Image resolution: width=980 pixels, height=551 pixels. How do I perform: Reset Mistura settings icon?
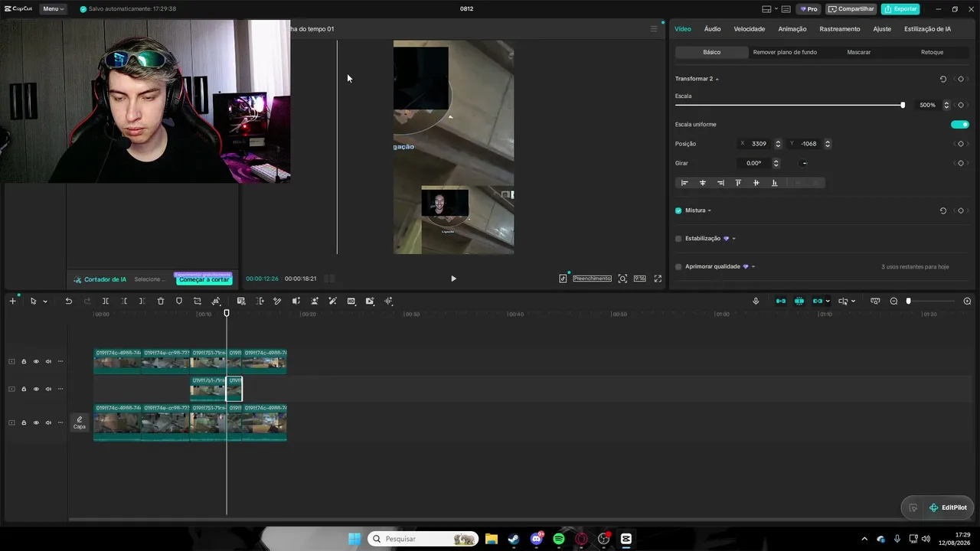[943, 210]
